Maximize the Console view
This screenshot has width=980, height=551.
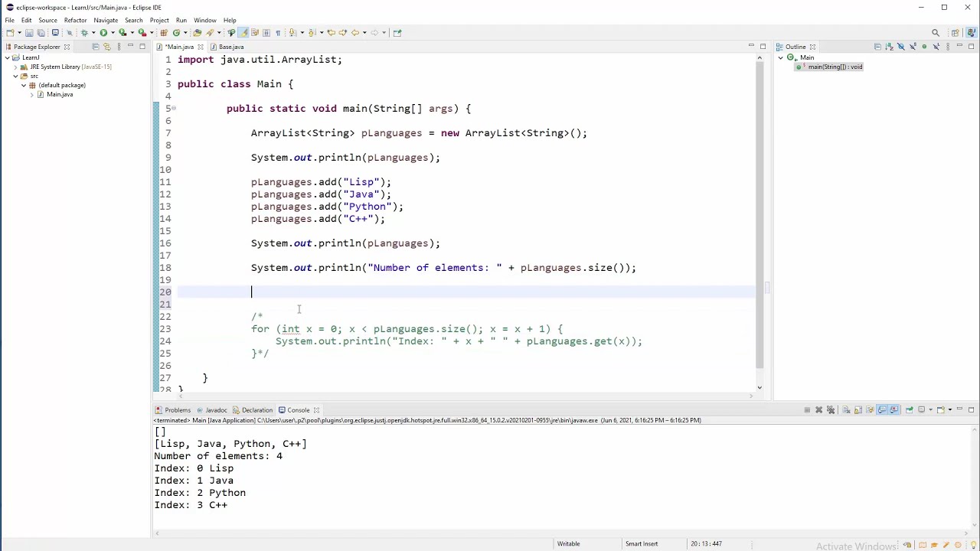pos(971,410)
